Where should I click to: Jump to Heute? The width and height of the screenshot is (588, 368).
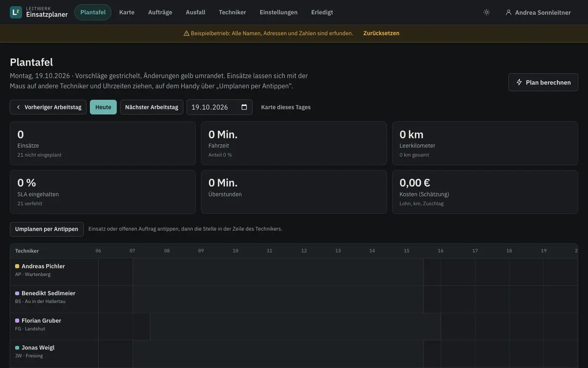103,107
